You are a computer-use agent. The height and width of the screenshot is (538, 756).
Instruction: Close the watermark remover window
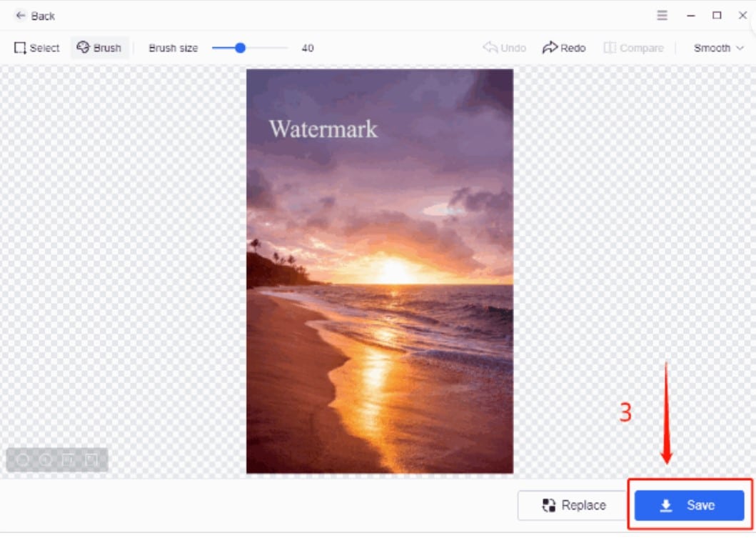click(x=742, y=15)
